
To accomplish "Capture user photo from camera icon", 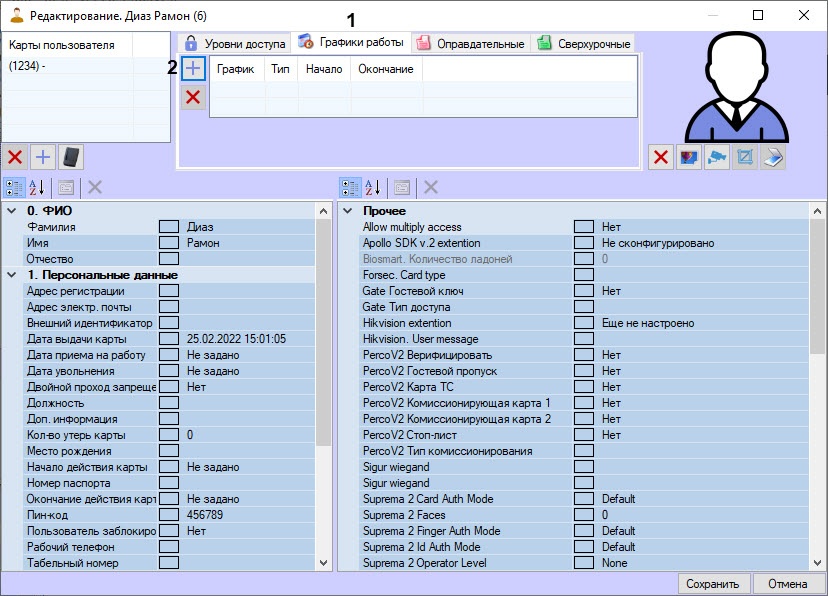I will pos(716,157).
